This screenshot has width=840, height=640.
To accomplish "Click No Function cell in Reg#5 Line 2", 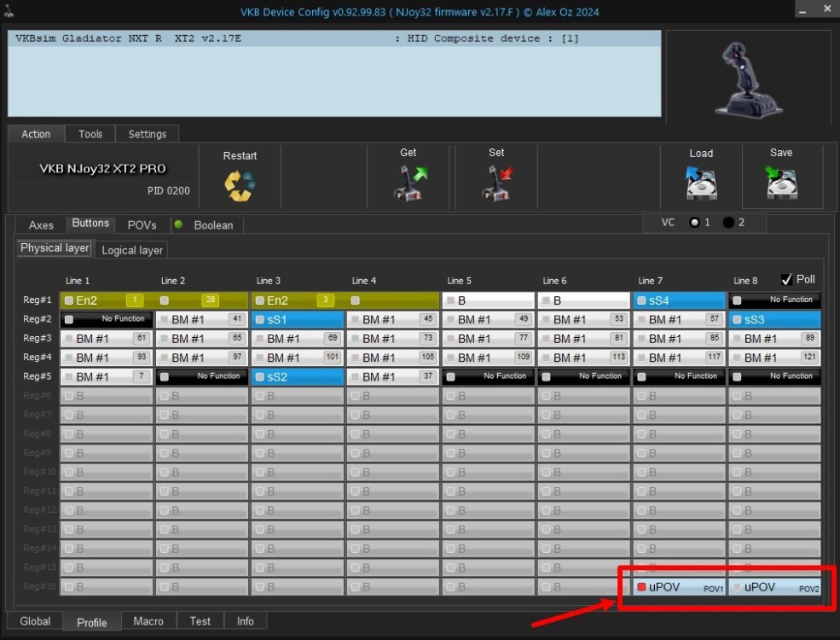I will tap(202, 377).
